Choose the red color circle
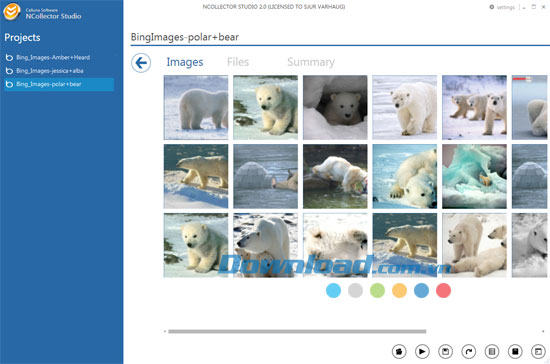550x364 pixels. 443,290
